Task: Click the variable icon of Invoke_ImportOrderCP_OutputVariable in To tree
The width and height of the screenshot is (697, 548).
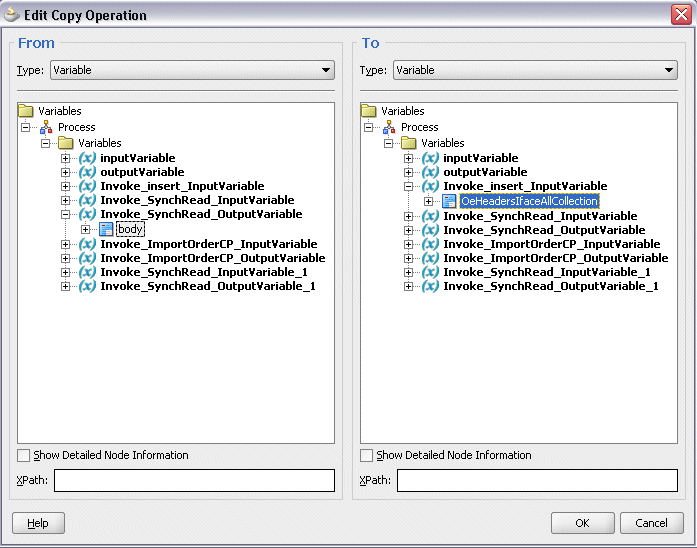Action: tap(431, 258)
